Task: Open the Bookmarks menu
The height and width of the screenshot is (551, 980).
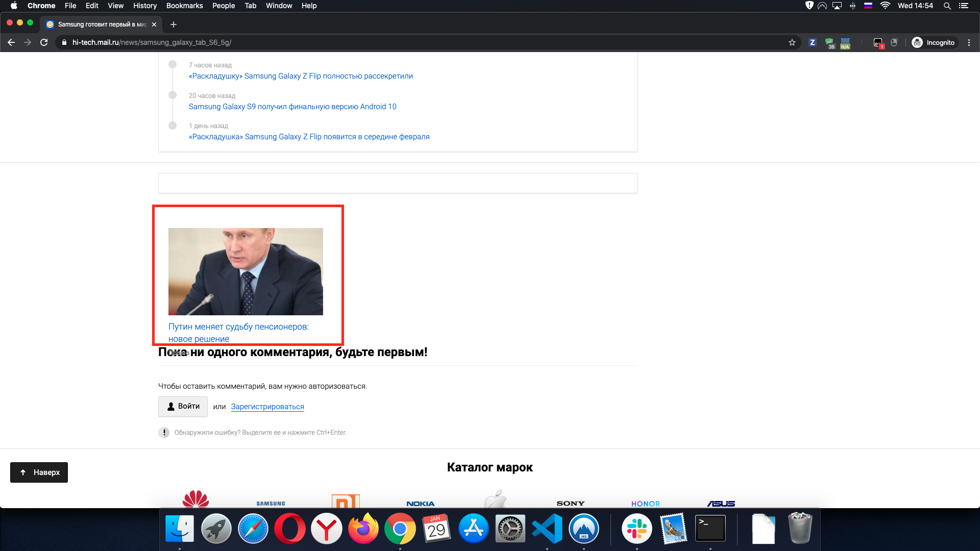Action: coord(185,6)
